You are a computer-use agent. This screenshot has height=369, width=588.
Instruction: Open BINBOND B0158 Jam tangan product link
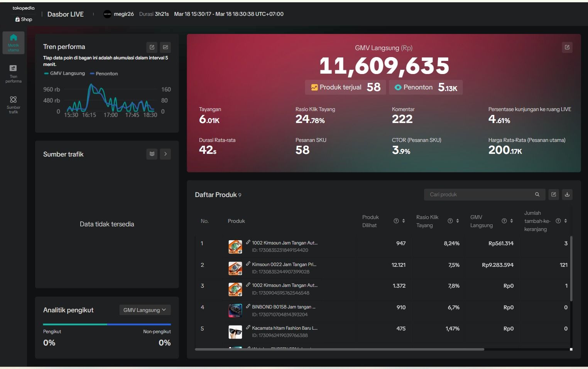tap(284, 307)
